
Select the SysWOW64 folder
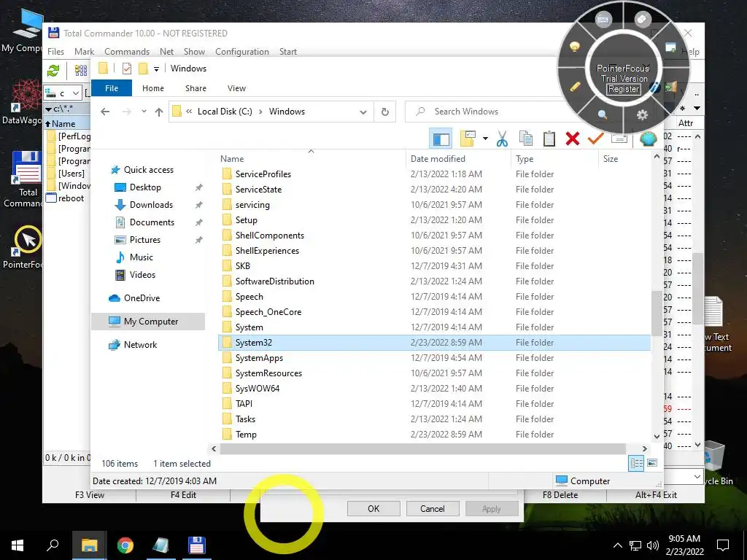click(x=258, y=389)
